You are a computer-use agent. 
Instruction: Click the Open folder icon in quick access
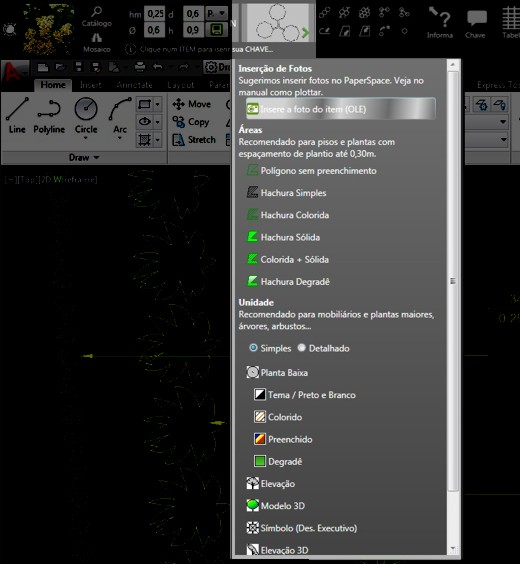(x=60, y=67)
